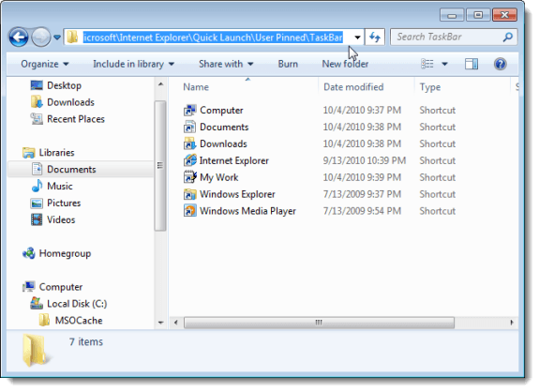Image resolution: width=539 pixels, height=392 pixels.
Task: Open the recent pages dropdown arrow
Action: pos(57,38)
